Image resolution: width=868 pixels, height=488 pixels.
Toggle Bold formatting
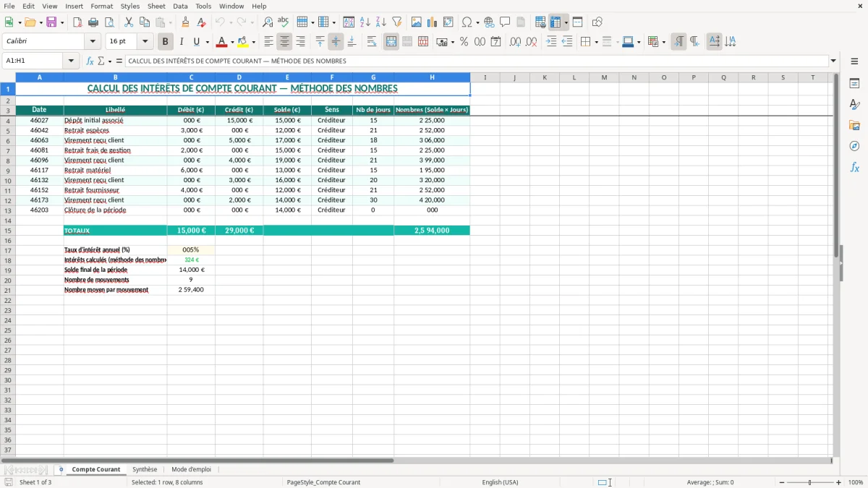click(x=165, y=42)
